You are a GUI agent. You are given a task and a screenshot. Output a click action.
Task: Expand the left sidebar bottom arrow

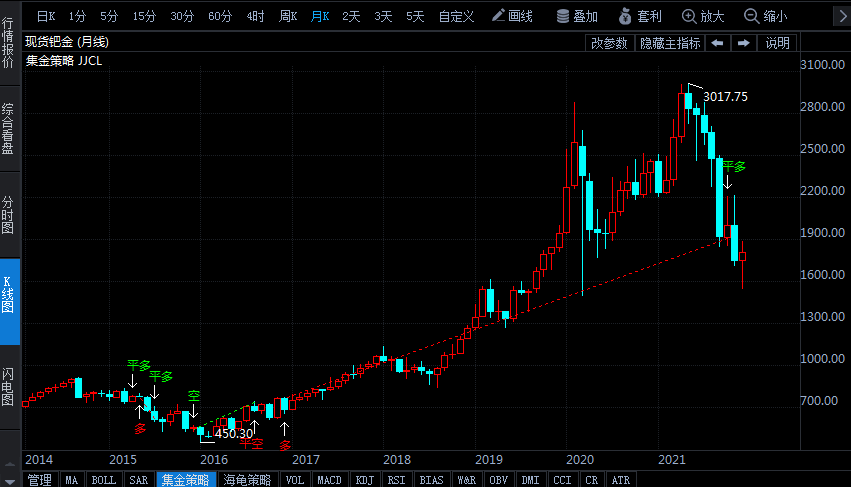point(10,480)
